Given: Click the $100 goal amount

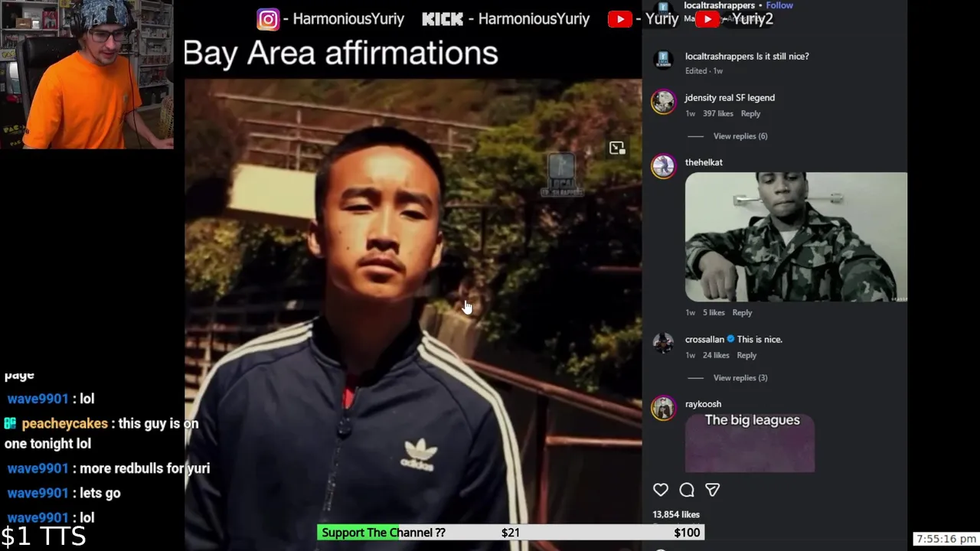Looking at the screenshot, I should point(687,533).
